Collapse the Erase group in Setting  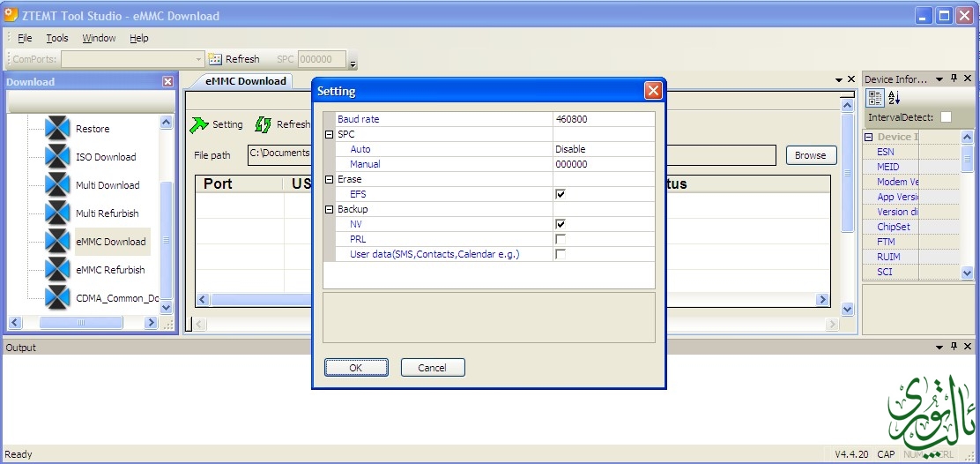(330, 179)
